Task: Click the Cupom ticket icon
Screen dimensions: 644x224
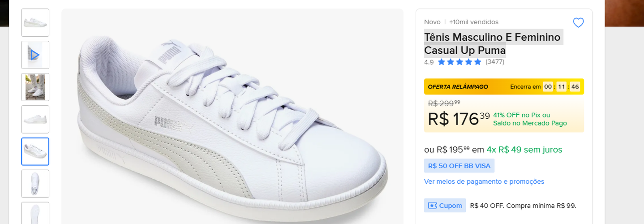Action: (432, 206)
